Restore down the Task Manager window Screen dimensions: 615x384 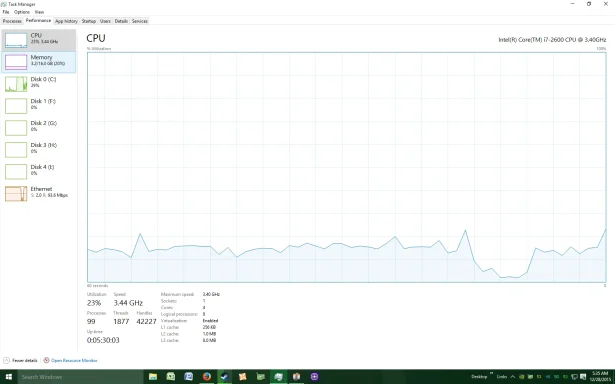[589, 4]
